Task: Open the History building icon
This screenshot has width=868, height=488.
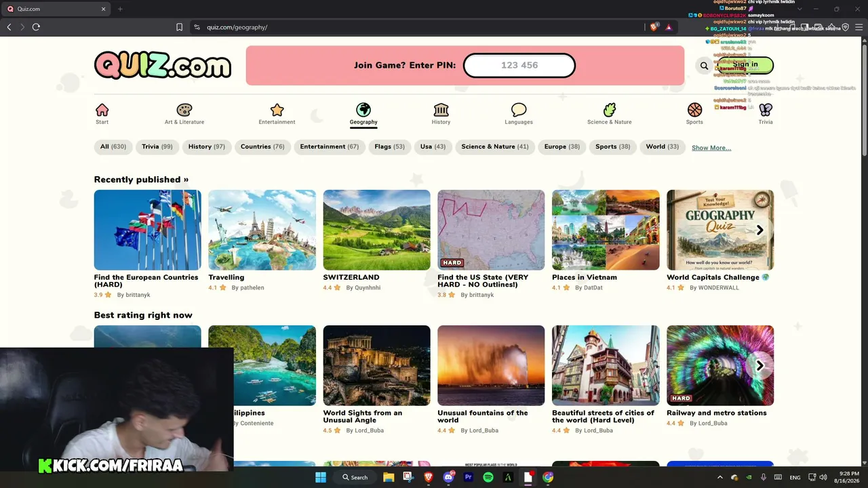Action: click(x=441, y=110)
